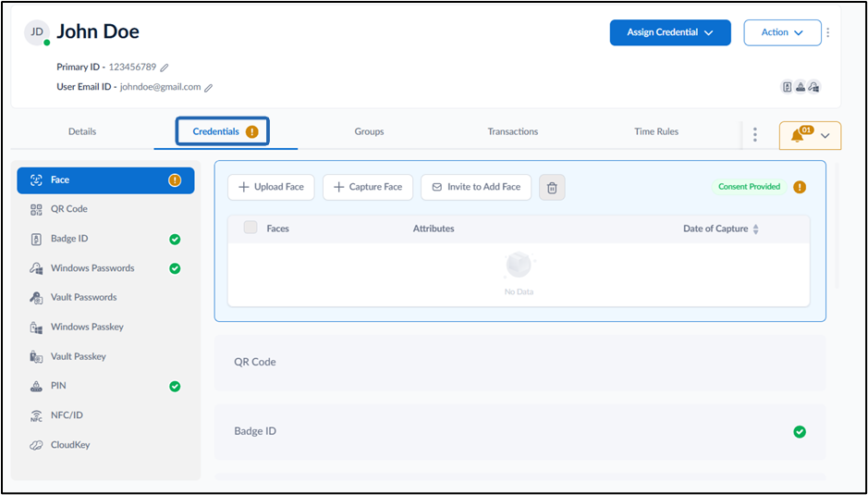Select CloudKey in sidebar
The height and width of the screenshot is (495, 868).
point(105,445)
